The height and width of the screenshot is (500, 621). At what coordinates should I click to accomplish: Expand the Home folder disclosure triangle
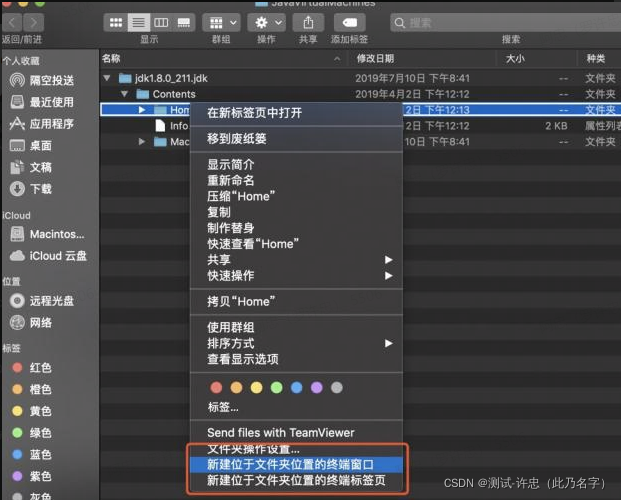[x=142, y=110]
